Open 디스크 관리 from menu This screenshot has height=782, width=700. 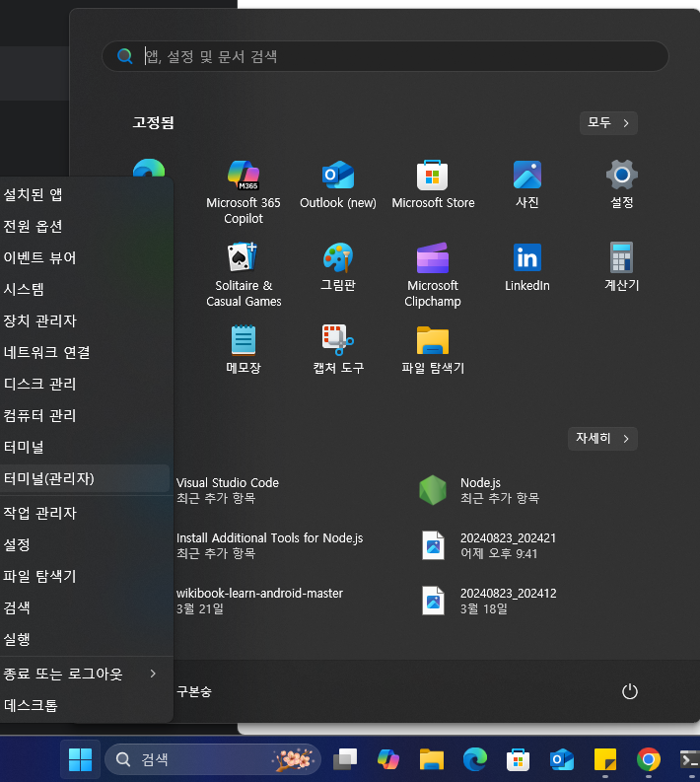[x=85, y=384]
